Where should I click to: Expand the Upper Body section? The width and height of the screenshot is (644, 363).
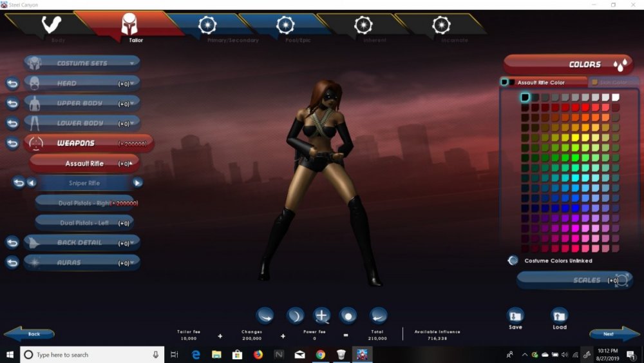point(82,103)
